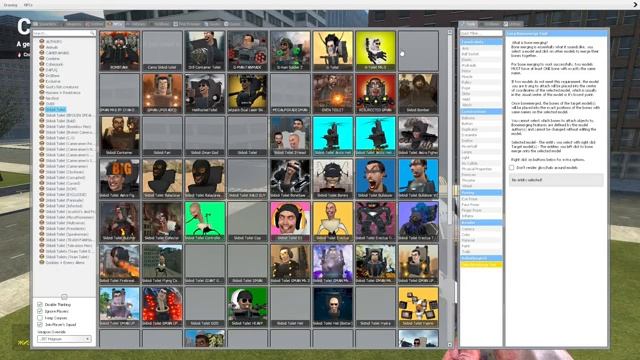Image resolution: width=640 pixels, height=360 pixels.
Task: Select the blank Skibidi Toilet Cop tile
Action: pyautogui.click(x=247, y=221)
